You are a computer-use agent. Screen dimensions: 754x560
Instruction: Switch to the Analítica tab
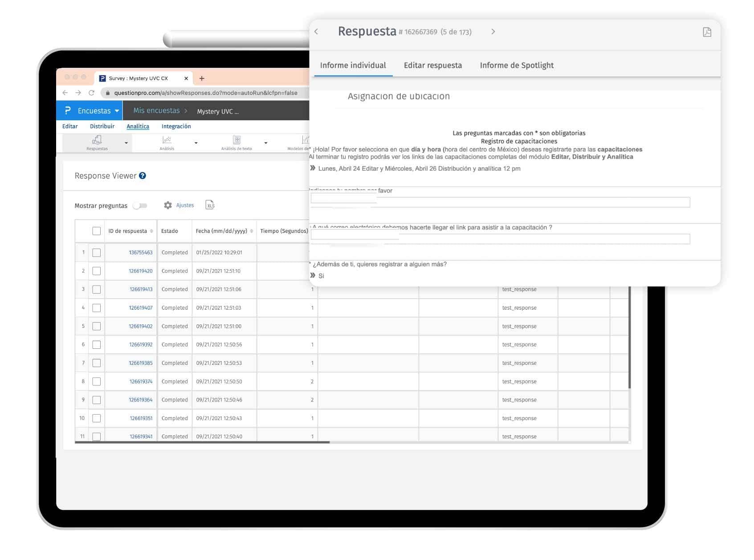click(x=138, y=127)
